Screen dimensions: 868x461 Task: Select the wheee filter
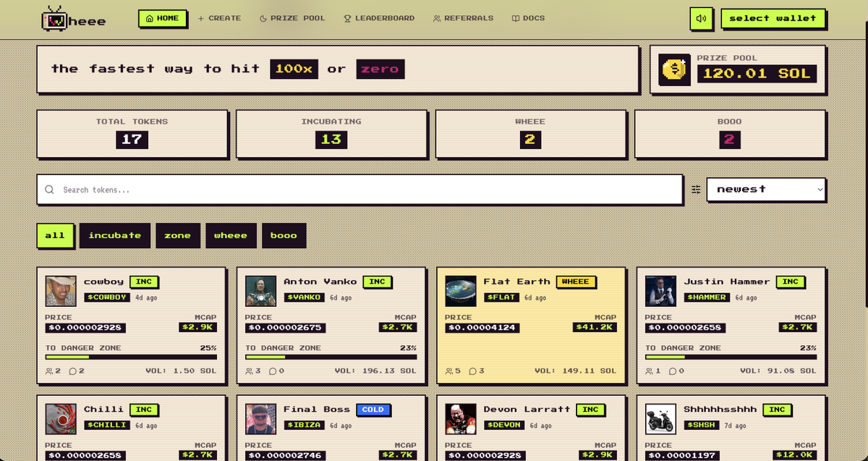[230, 235]
